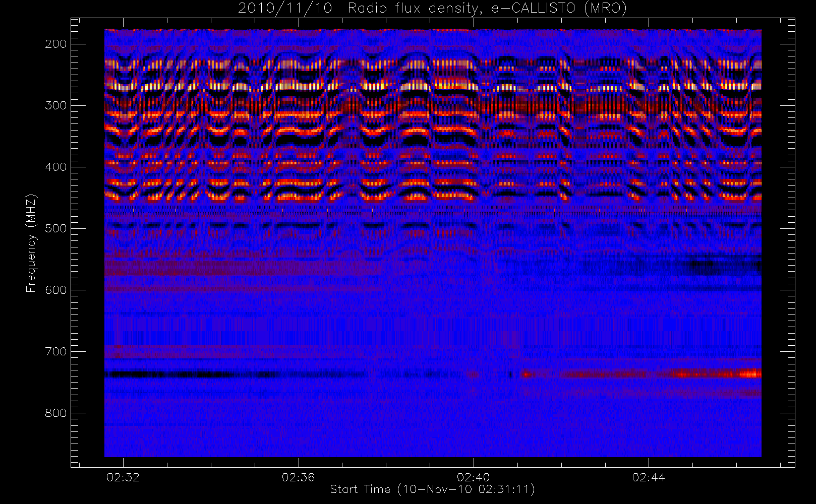
Task: Click the 700 frequency tick label
Action: [56, 351]
